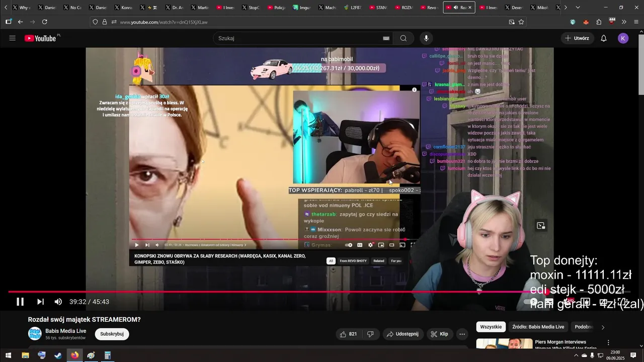
Task: Dislike the video with thumbs down
Action: [370, 334]
